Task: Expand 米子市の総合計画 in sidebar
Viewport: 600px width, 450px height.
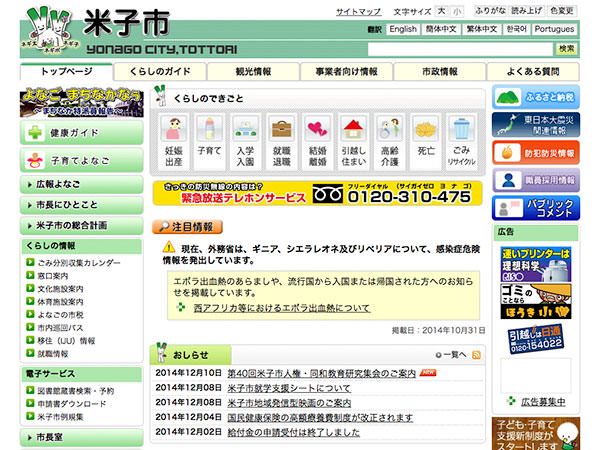Action: (80, 226)
